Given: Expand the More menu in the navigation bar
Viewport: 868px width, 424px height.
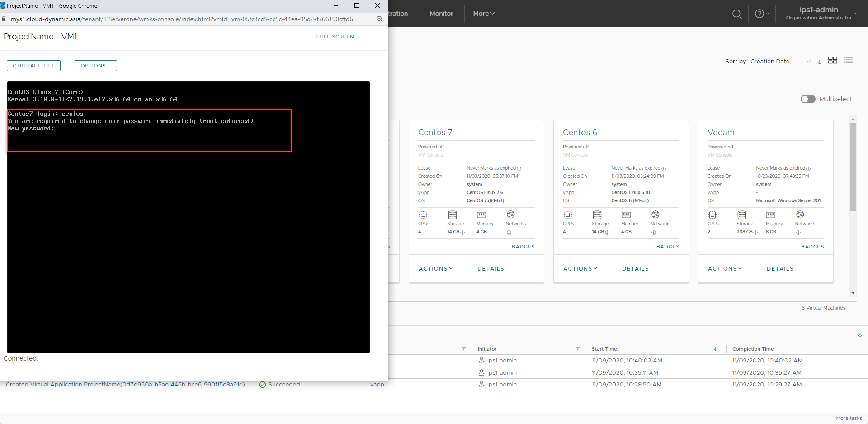Looking at the screenshot, I should pyautogui.click(x=483, y=14).
